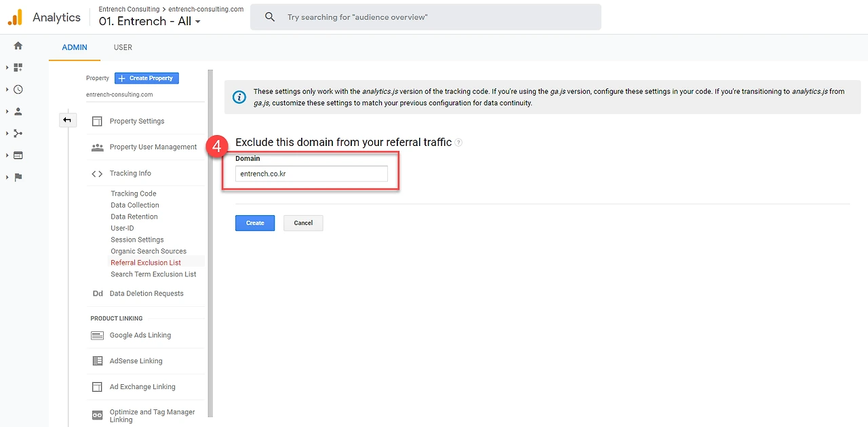Viewport: 868px width, 427px height.
Task: Click the search magnifier icon
Action: pyautogui.click(x=270, y=17)
